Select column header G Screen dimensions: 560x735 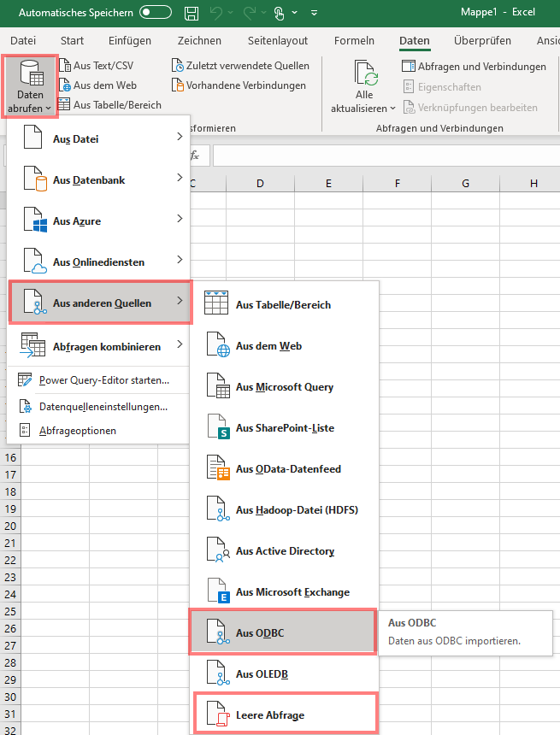(x=466, y=183)
